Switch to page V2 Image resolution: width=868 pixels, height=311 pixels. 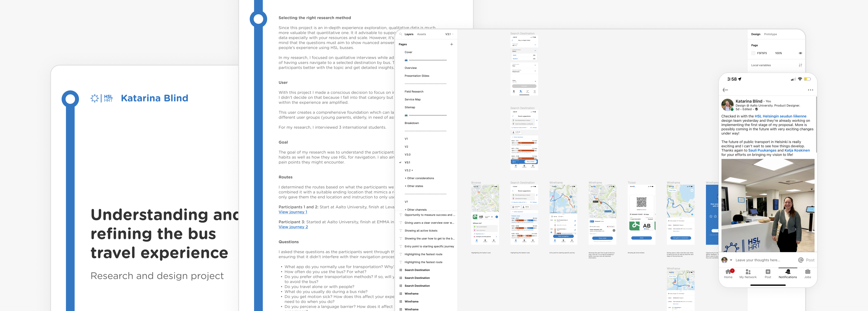pyautogui.click(x=406, y=147)
